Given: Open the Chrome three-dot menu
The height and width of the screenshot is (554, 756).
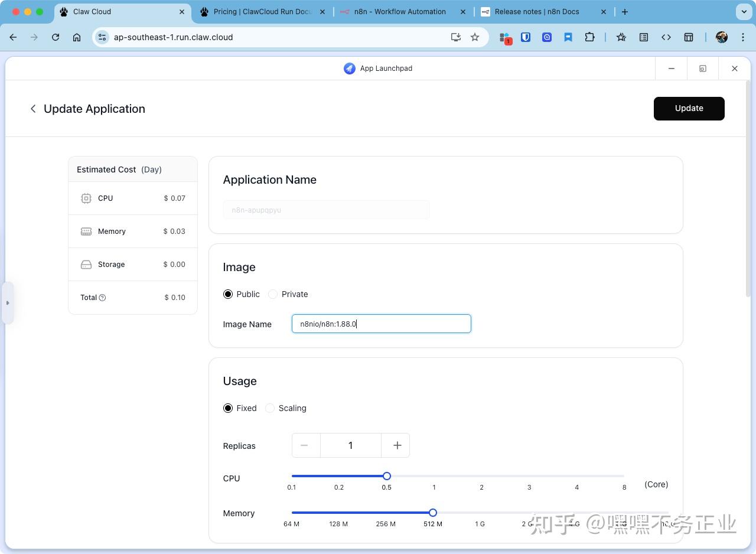Looking at the screenshot, I should pyautogui.click(x=743, y=37).
